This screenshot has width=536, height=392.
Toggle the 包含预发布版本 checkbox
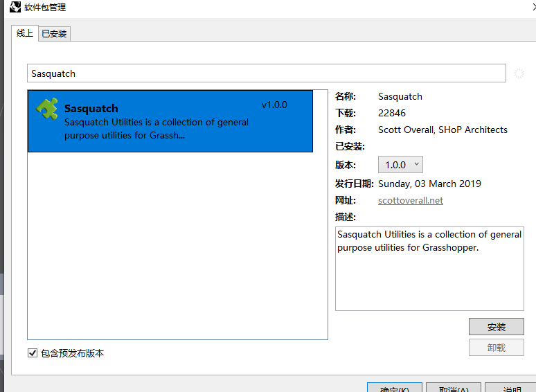(x=33, y=353)
